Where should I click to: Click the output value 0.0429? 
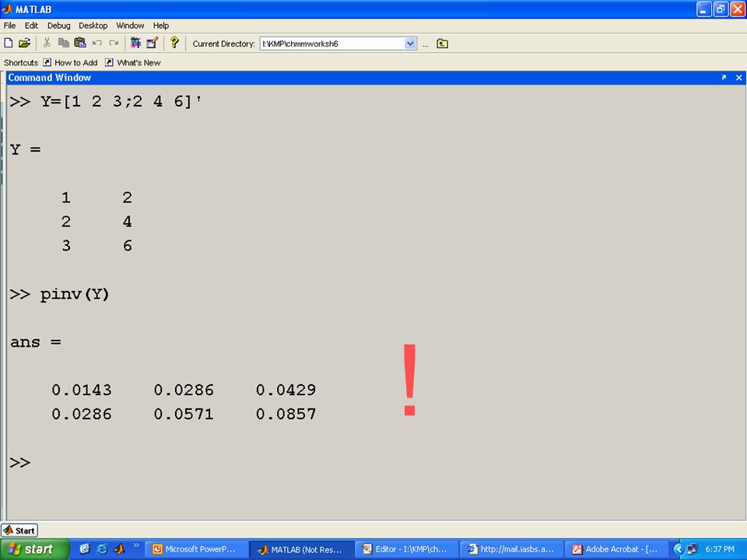(x=286, y=390)
